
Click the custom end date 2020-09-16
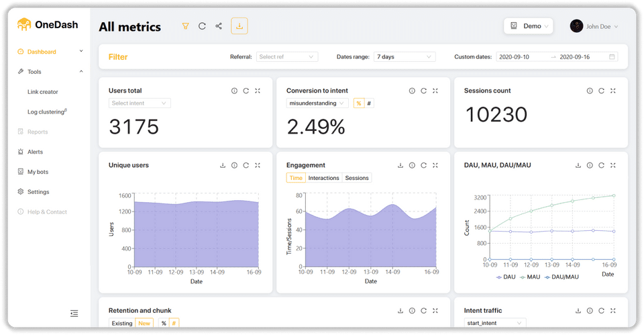pyautogui.click(x=575, y=56)
